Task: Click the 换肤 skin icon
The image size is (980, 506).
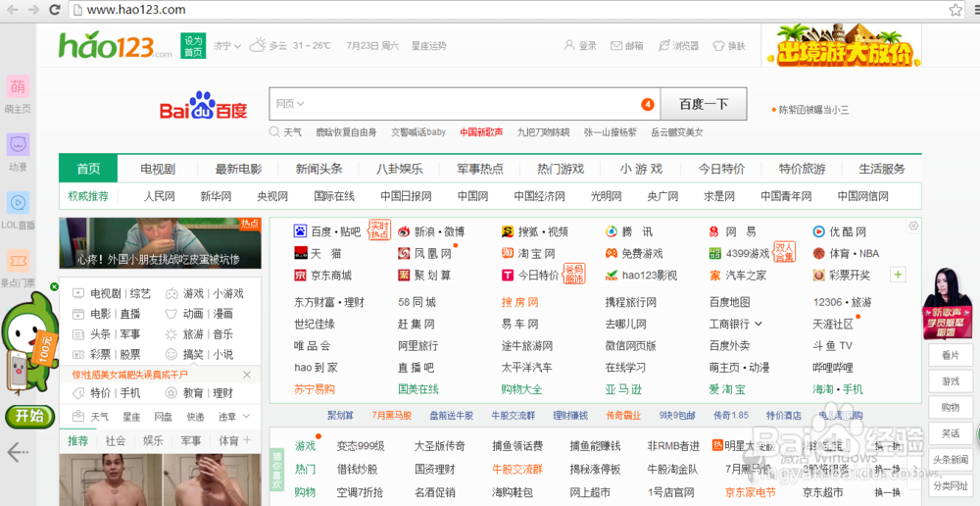Action: pos(718,46)
